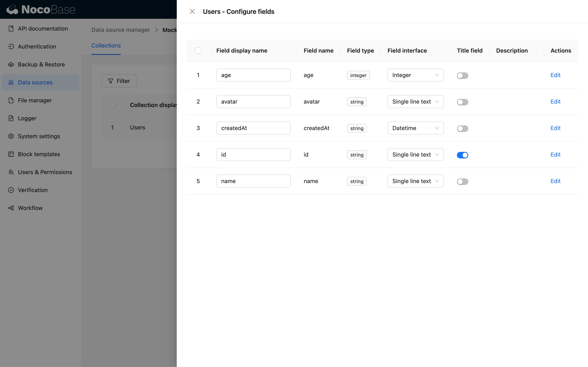588x367 pixels.
Task: Click the System settings gear icon
Action: point(11,136)
